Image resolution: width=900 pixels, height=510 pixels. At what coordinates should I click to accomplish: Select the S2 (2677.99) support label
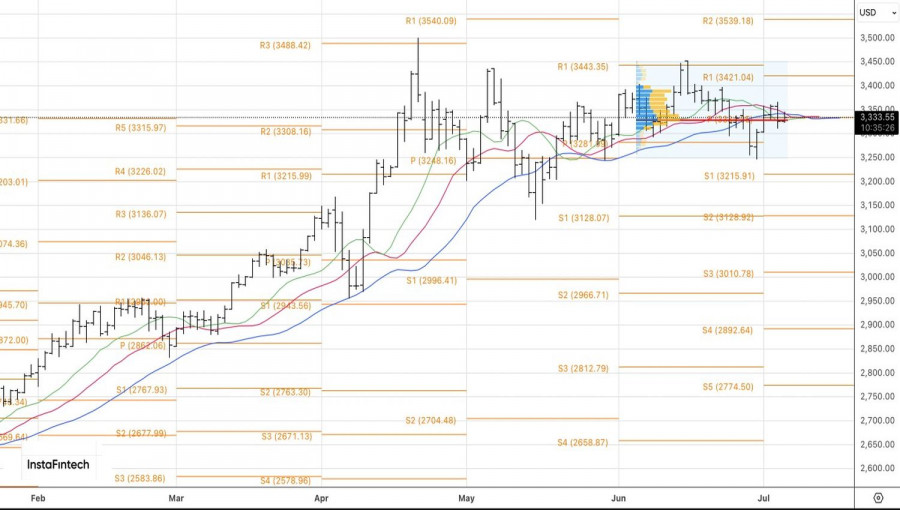pyautogui.click(x=141, y=434)
